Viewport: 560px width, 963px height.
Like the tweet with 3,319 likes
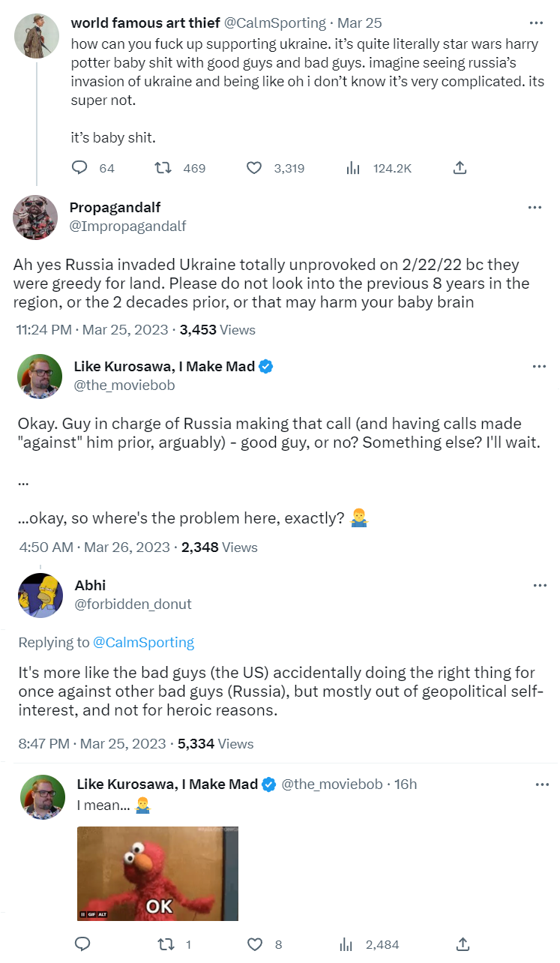coord(254,168)
